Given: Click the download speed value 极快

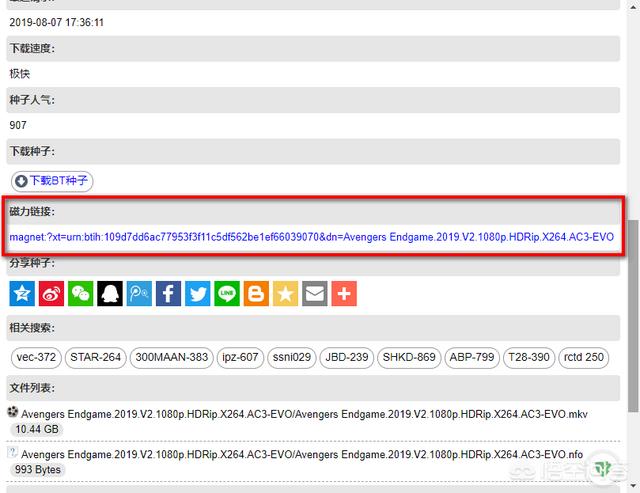Looking at the screenshot, I should [x=20, y=74].
